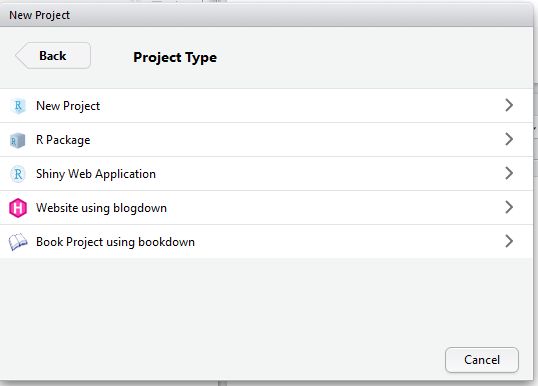Click the New Project dialog title
The height and width of the screenshot is (386, 538).
click(x=39, y=15)
